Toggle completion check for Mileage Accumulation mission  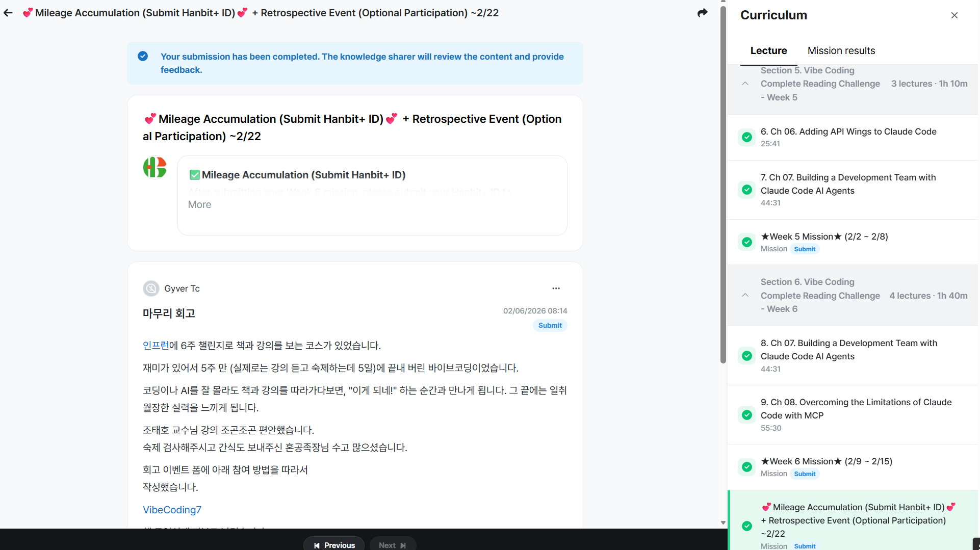coord(747,526)
